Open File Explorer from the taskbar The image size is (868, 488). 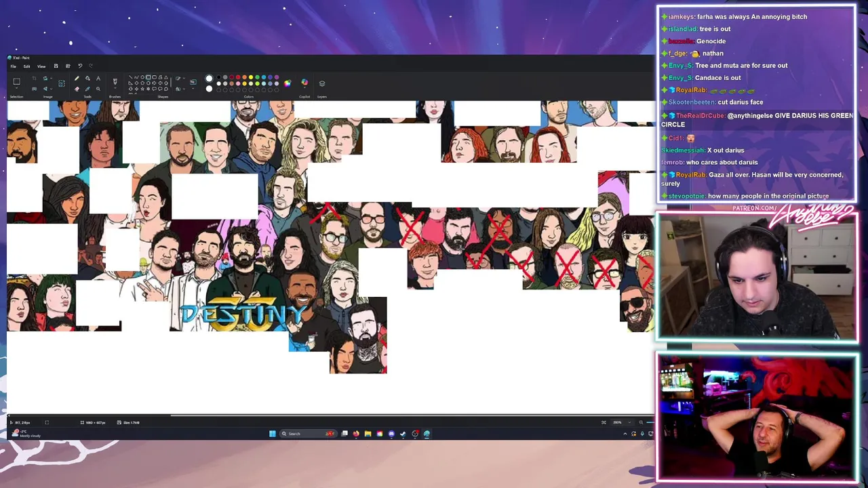click(368, 434)
